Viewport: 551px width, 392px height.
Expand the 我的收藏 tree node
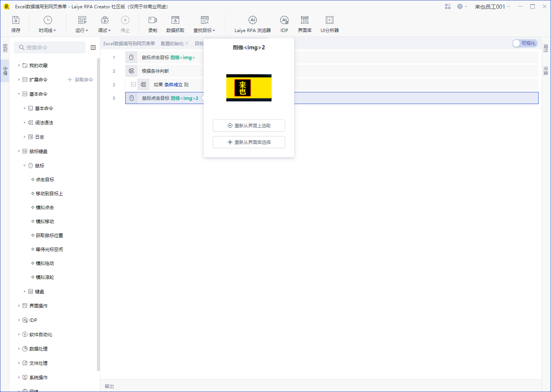tap(19, 65)
